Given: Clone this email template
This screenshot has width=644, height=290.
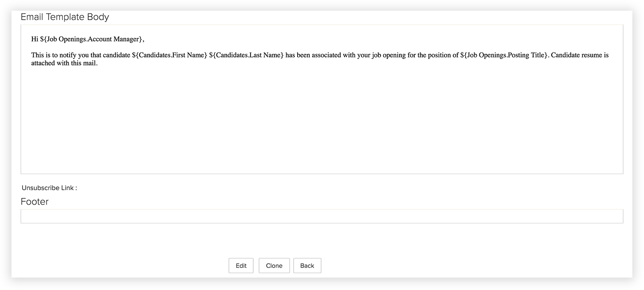Looking at the screenshot, I should 274,266.
